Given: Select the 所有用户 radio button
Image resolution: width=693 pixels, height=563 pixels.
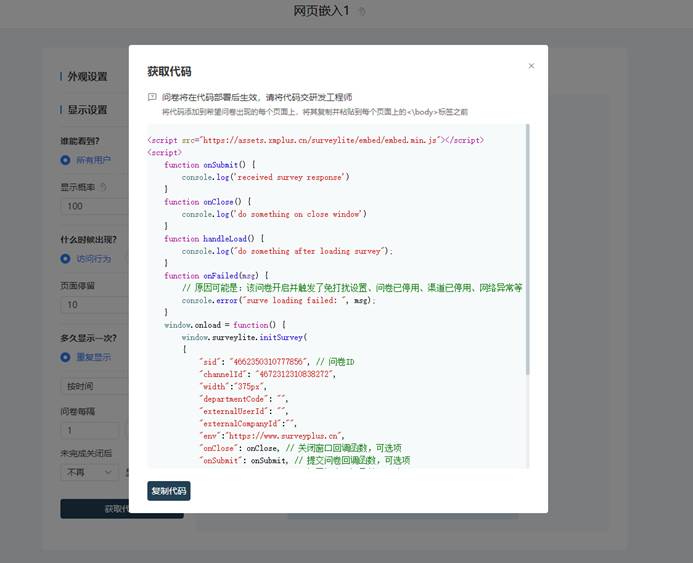Looking at the screenshot, I should coord(65,160).
